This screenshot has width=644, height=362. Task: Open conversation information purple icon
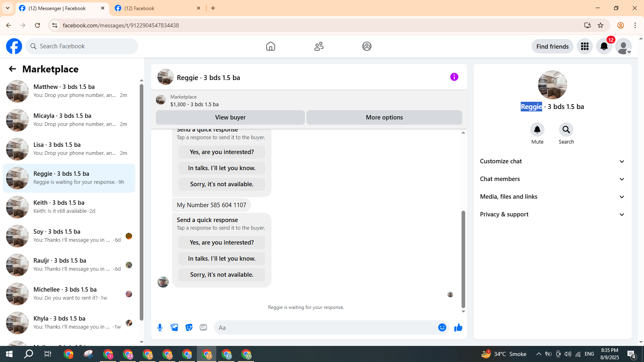point(454,77)
